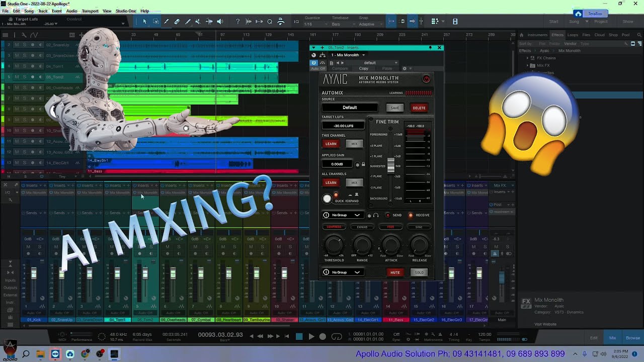Expand the FX Chains folder in browser

click(x=528, y=58)
